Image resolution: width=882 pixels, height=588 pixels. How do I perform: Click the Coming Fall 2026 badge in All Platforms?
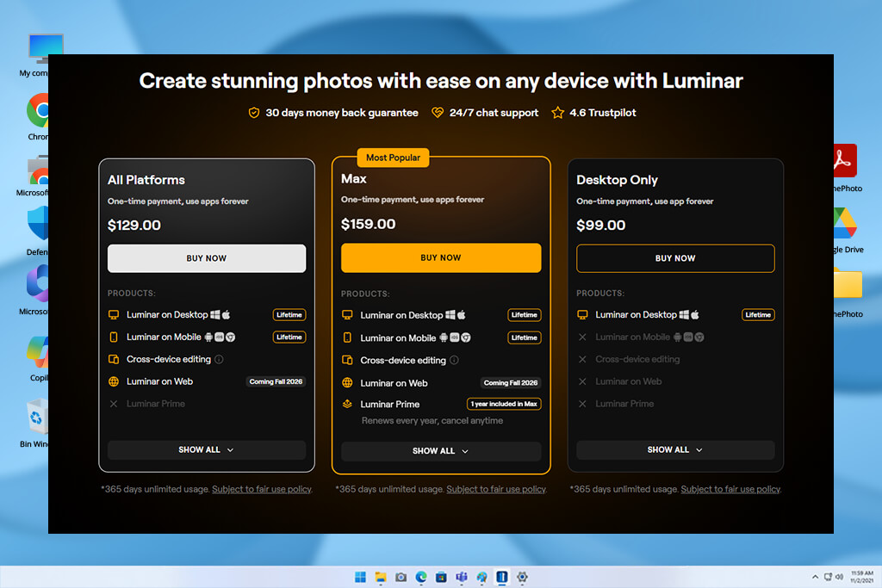point(276,381)
